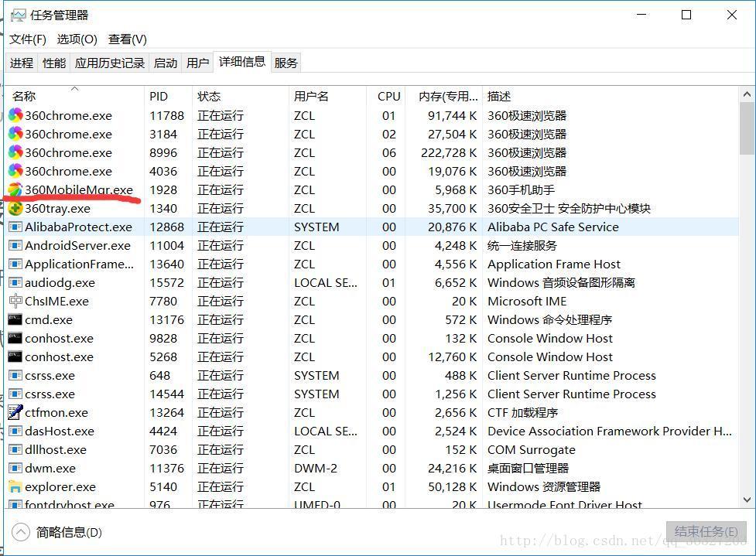Image resolution: width=756 pixels, height=556 pixels.
Task: Open the 文件(F) menu
Action: pyautogui.click(x=28, y=39)
